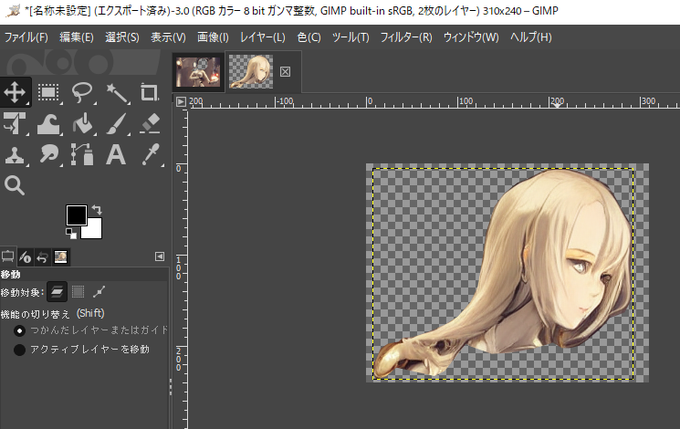This screenshot has width=680, height=429.
Task: Open the image menu triangle at ruler corner
Action: [x=181, y=102]
